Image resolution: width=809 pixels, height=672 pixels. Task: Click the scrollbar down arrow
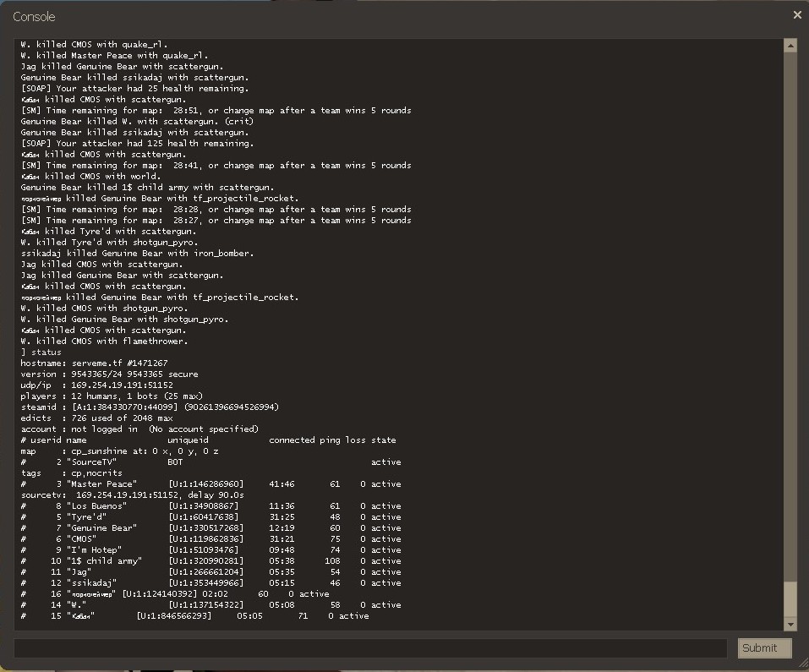(x=790, y=625)
